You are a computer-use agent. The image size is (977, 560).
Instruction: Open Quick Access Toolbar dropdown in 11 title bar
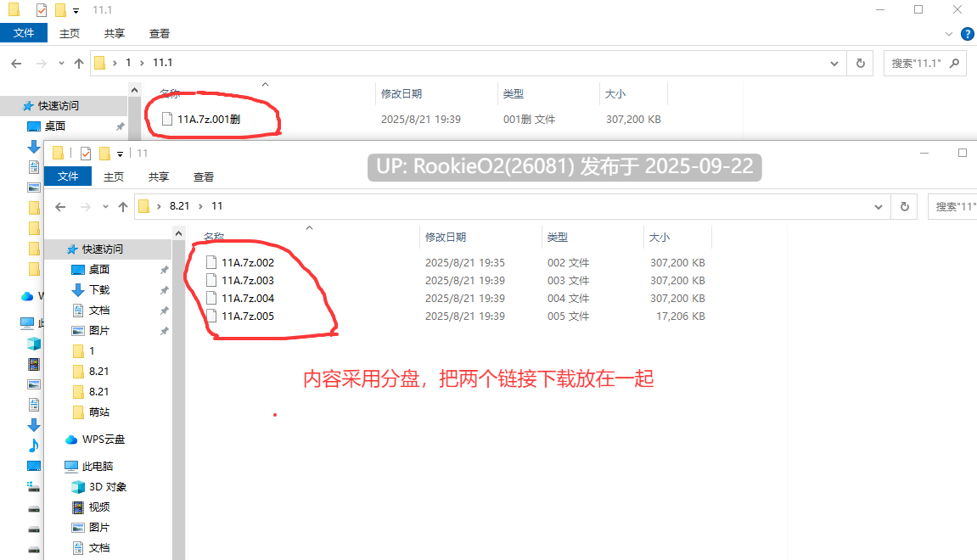click(x=121, y=154)
